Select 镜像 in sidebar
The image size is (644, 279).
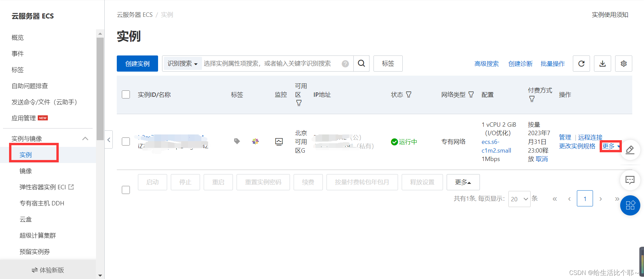click(x=26, y=171)
